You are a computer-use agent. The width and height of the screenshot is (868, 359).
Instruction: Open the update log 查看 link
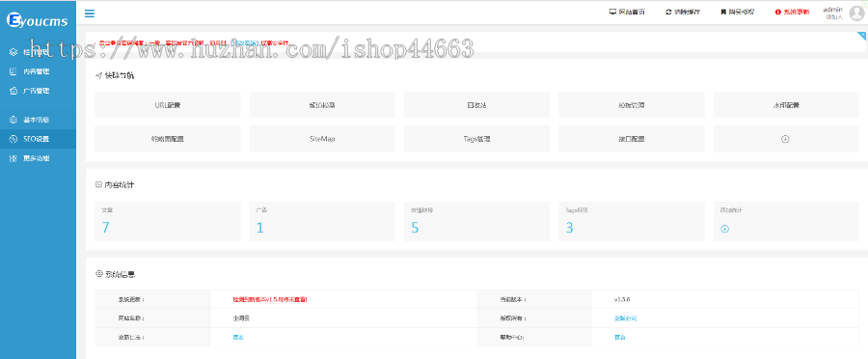click(238, 338)
